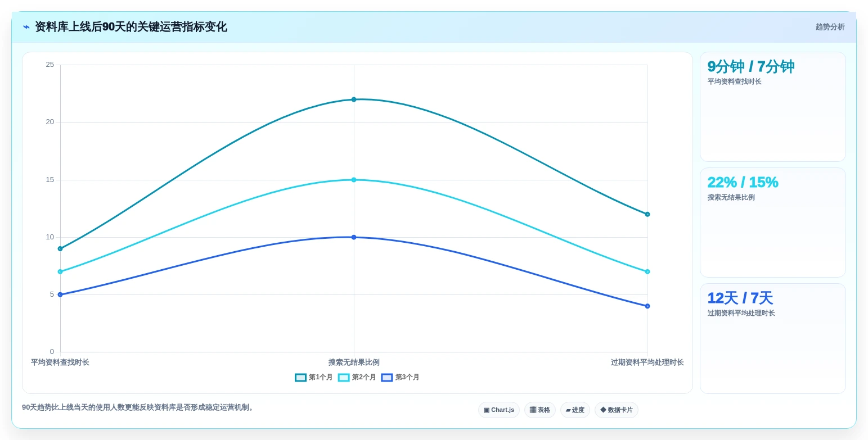This screenshot has width=868, height=440.
Task: Click the 第1个月 starting point at 9
Action: (60, 248)
